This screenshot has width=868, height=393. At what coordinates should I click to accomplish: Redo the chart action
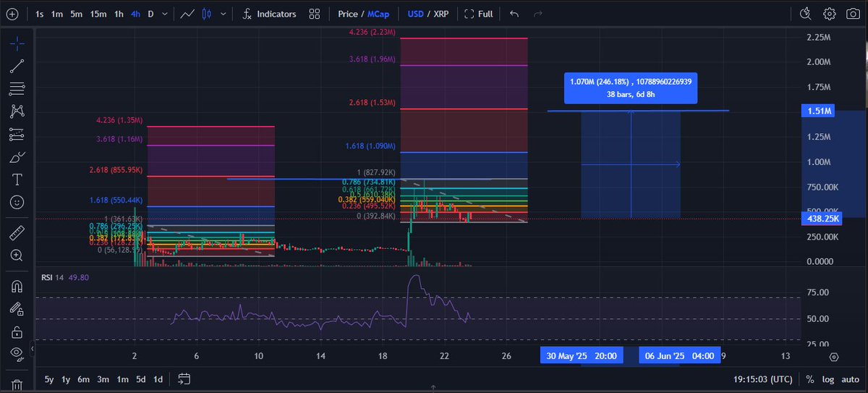[537, 14]
